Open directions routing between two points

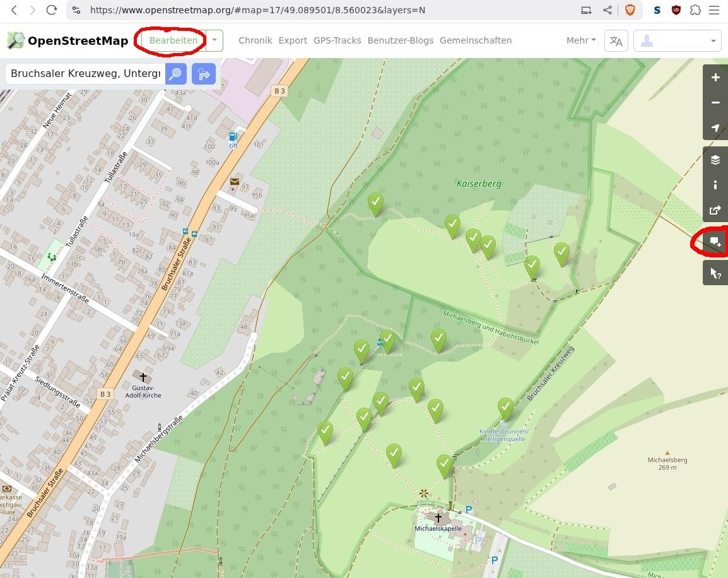[x=204, y=74]
